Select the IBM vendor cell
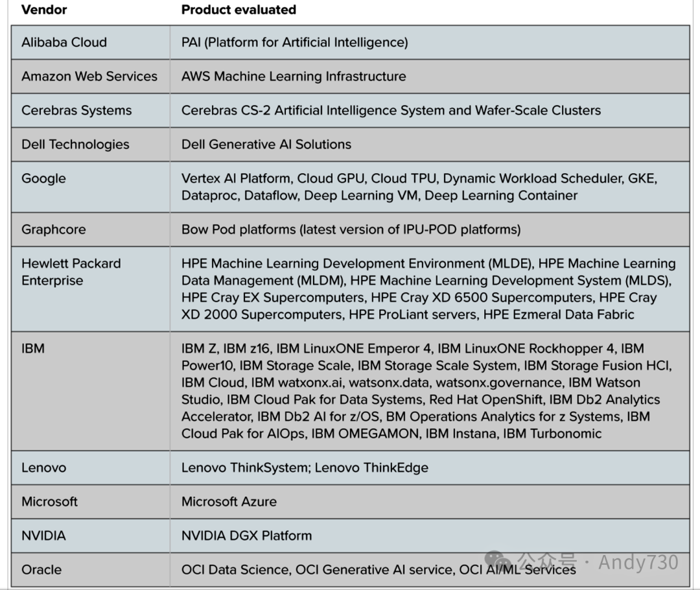Screen dimensions: 700x590 click(x=91, y=391)
